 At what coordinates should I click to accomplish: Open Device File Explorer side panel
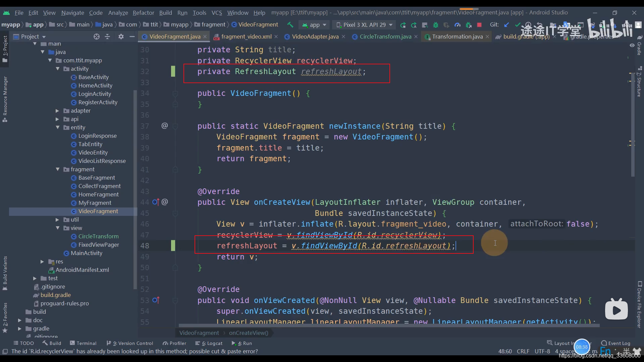(639, 304)
